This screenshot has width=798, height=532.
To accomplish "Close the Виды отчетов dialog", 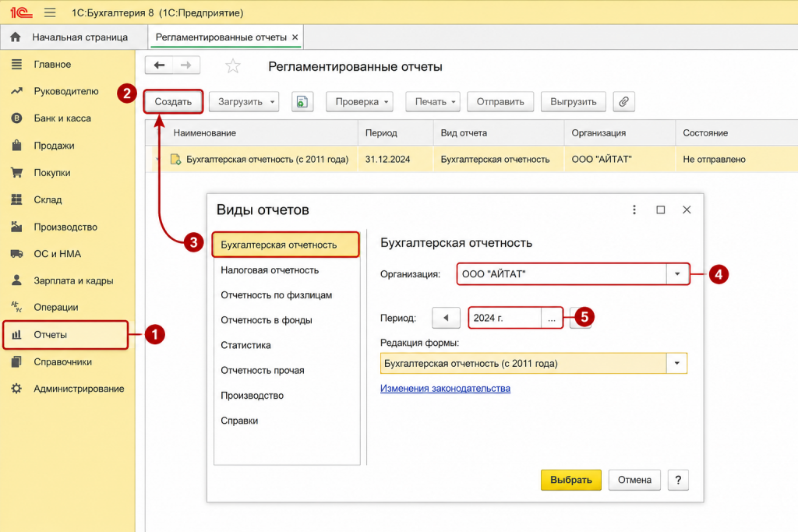I will (x=687, y=210).
